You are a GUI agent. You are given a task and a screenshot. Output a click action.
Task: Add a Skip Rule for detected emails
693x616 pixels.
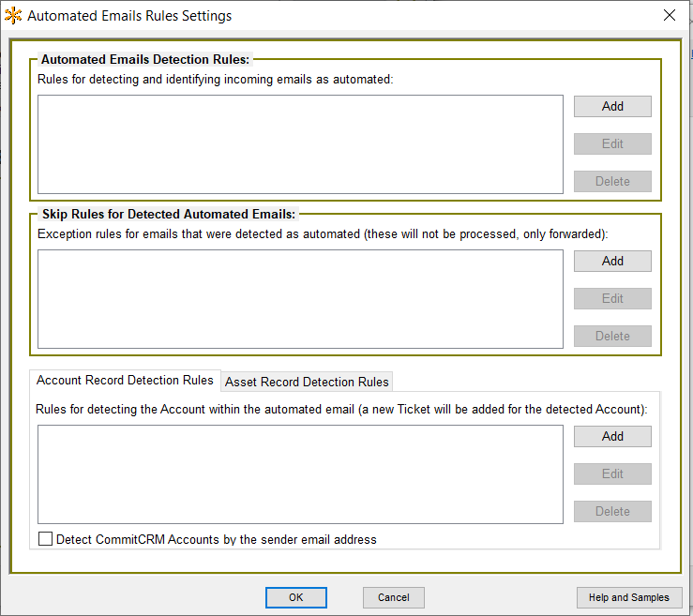pyautogui.click(x=612, y=261)
